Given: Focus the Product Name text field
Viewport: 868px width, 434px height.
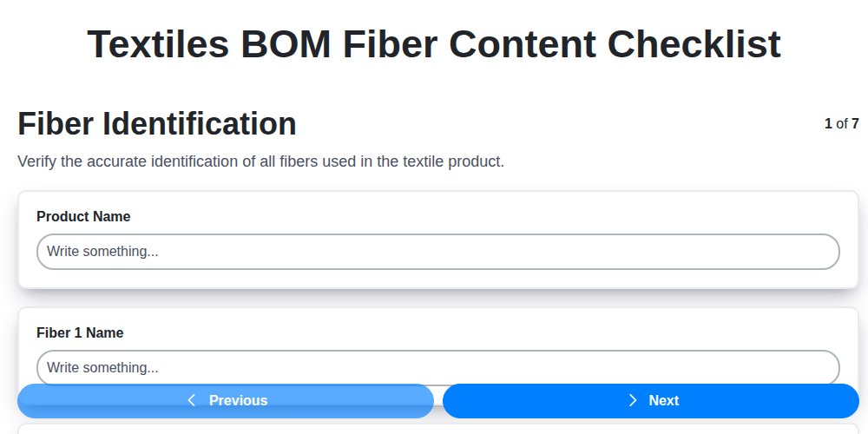Looking at the screenshot, I should (437, 252).
